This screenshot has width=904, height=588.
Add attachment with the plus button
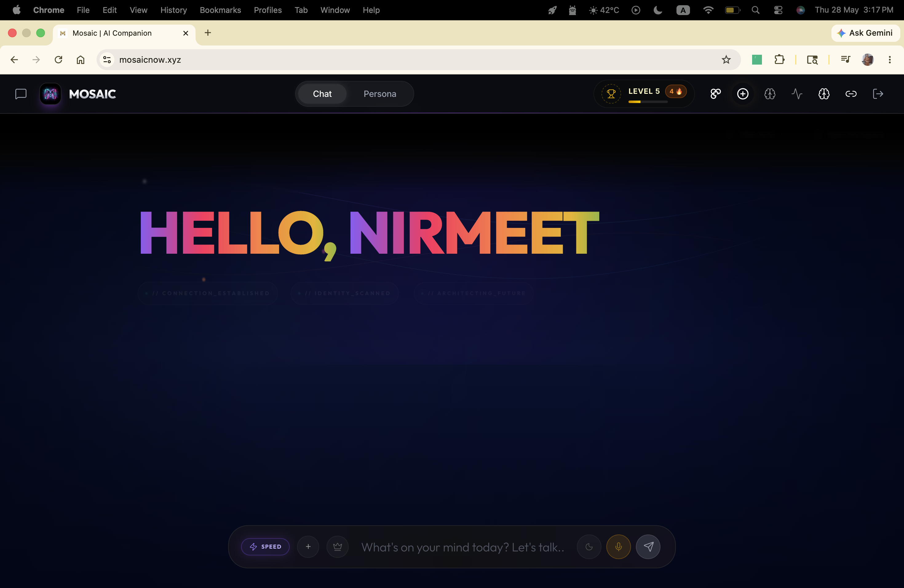(x=308, y=546)
